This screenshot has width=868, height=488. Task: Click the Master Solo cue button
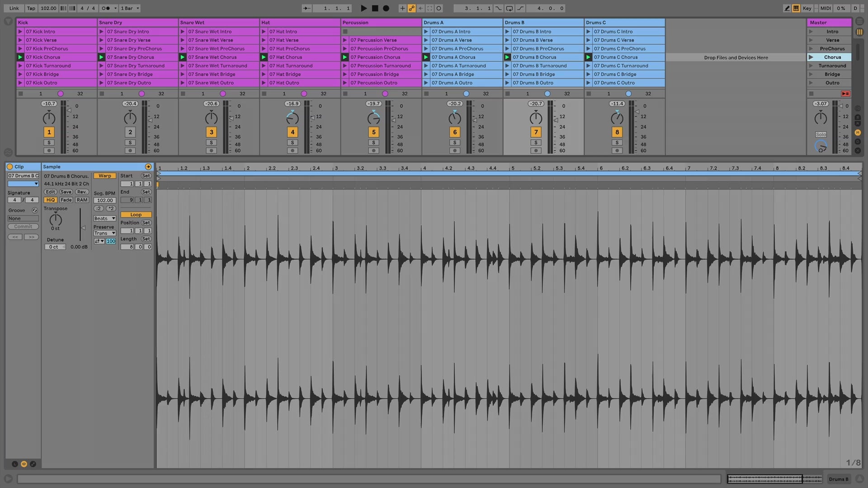821,134
